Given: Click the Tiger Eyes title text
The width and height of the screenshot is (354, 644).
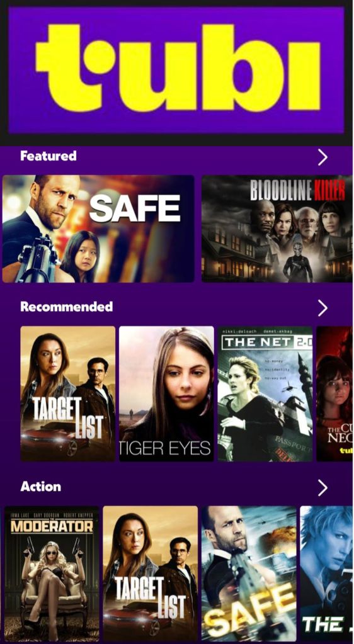Looking at the screenshot, I should (166, 448).
